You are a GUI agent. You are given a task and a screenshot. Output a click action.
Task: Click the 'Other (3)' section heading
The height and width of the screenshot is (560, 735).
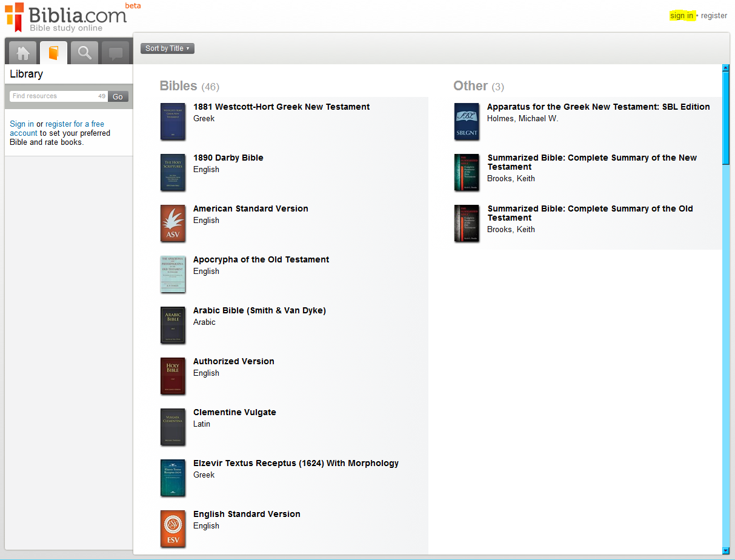coord(479,86)
